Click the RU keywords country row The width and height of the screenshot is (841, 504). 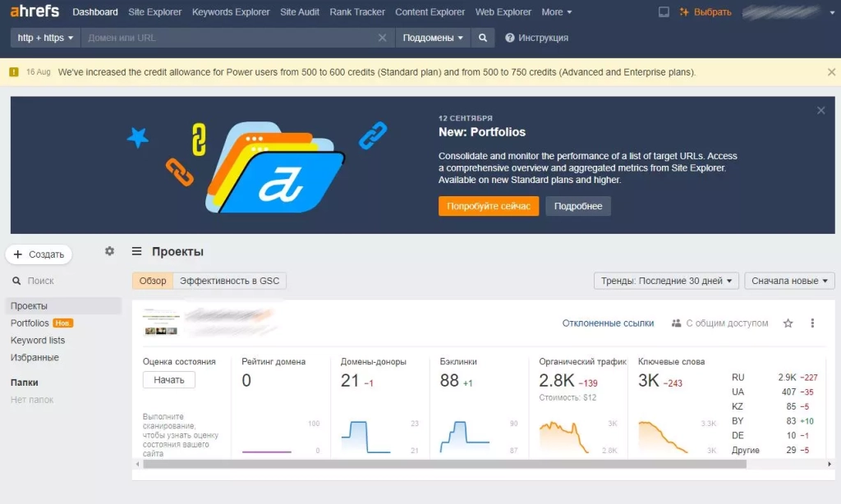(x=774, y=378)
